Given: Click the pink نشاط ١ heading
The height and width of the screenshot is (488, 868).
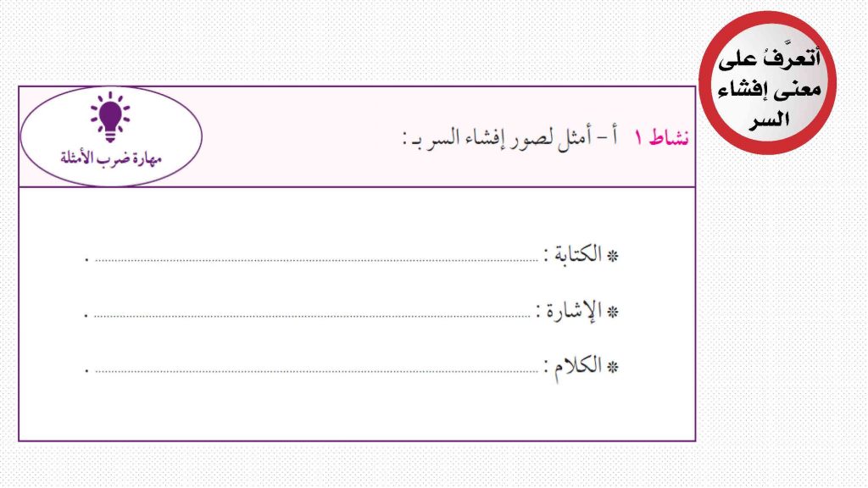Looking at the screenshot, I should pos(661,137).
